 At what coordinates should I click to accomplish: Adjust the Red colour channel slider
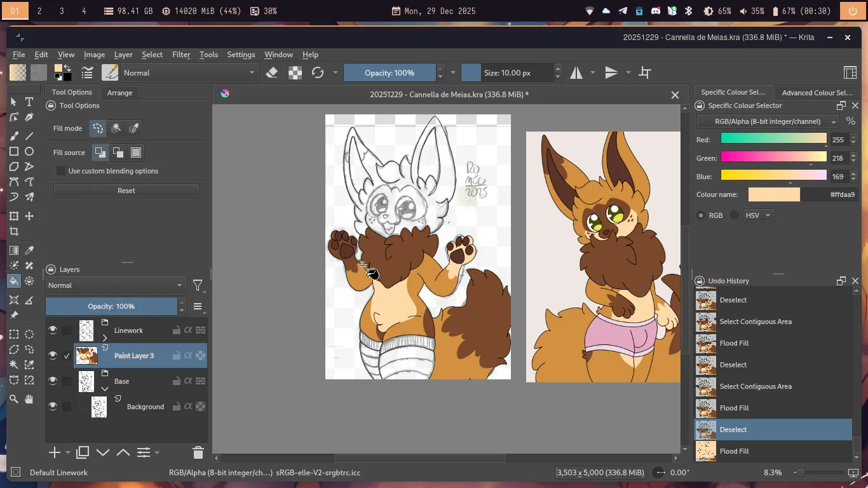(x=773, y=139)
